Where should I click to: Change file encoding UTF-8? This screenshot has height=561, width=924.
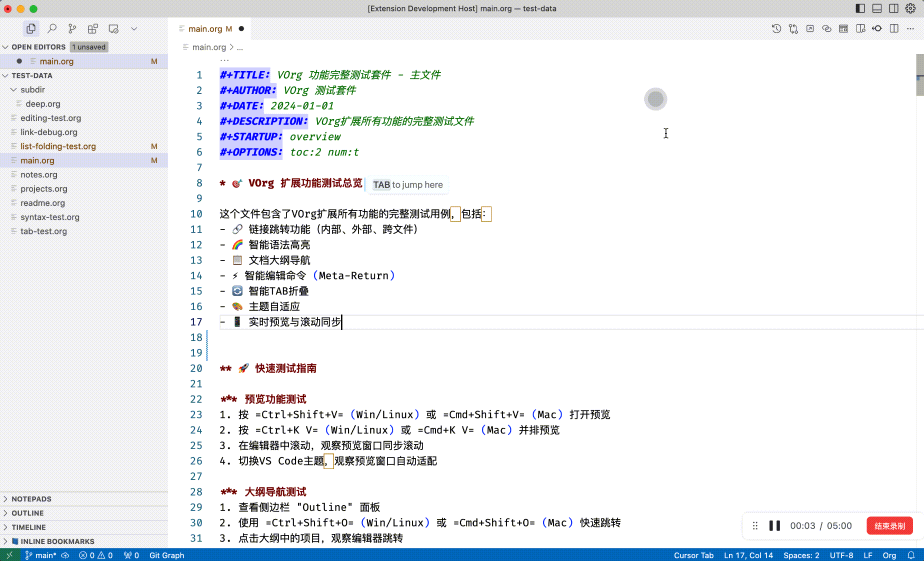(x=841, y=555)
